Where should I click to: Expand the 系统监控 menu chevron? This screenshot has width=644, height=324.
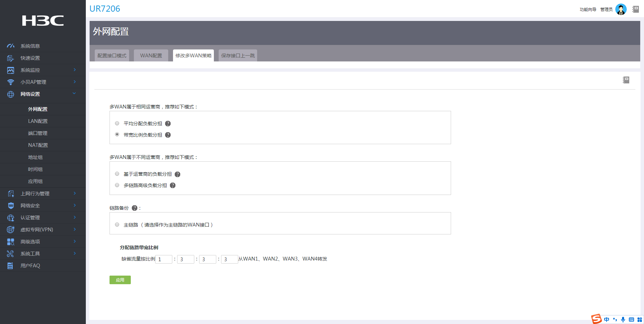[x=74, y=70]
